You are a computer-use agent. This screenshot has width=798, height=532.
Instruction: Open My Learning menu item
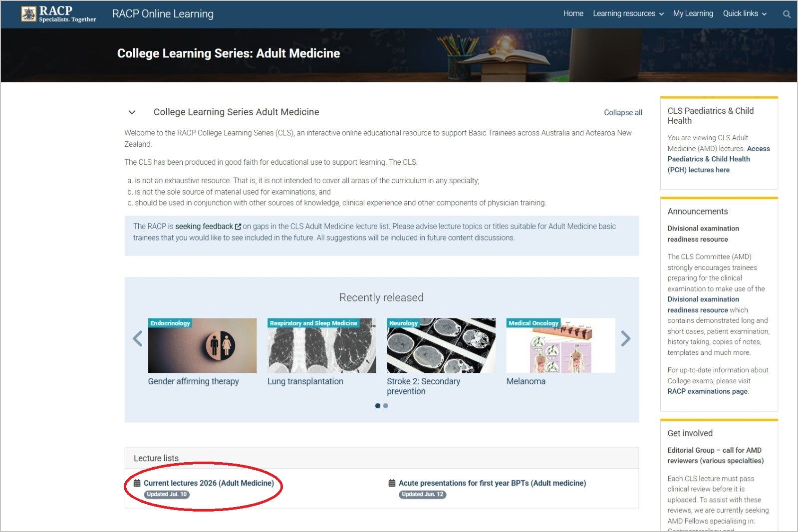pyautogui.click(x=693, y=13)
